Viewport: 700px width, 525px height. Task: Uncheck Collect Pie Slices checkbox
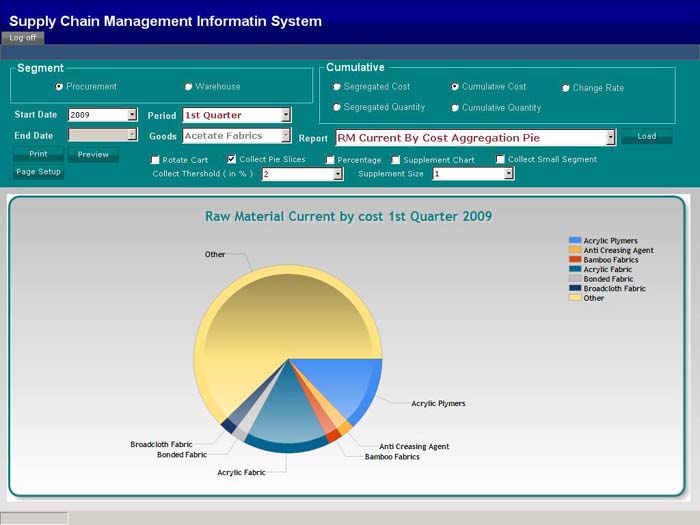click(231, 159)
